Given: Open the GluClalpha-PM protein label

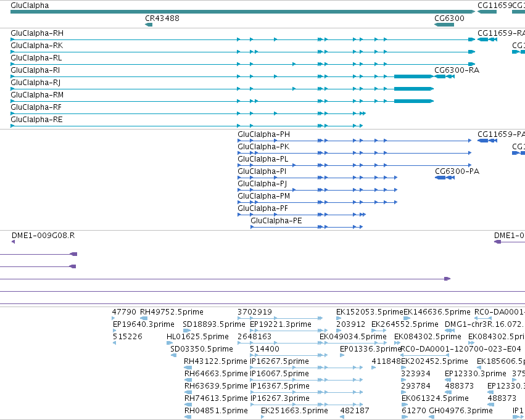Looking at the screenshot, I should [x=264, y=196].
